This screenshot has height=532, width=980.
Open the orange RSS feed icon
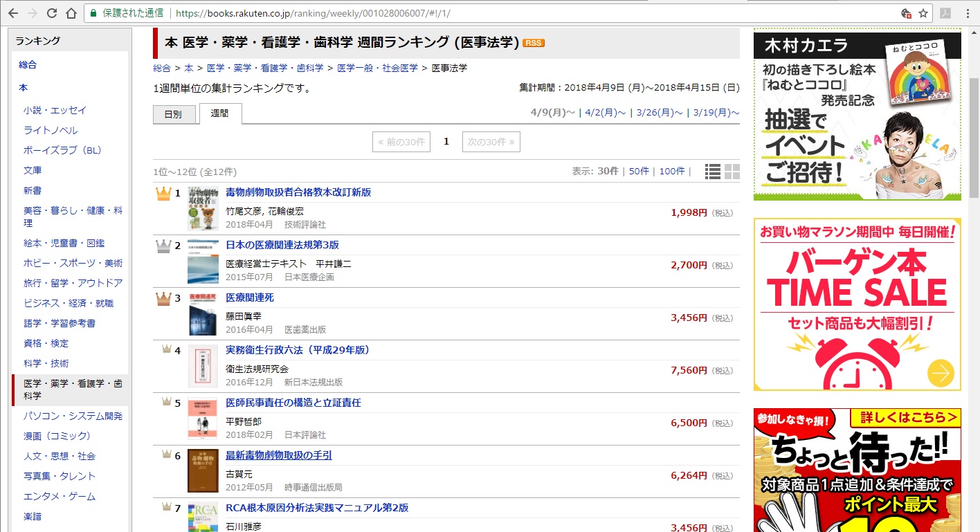click(534, 43)
